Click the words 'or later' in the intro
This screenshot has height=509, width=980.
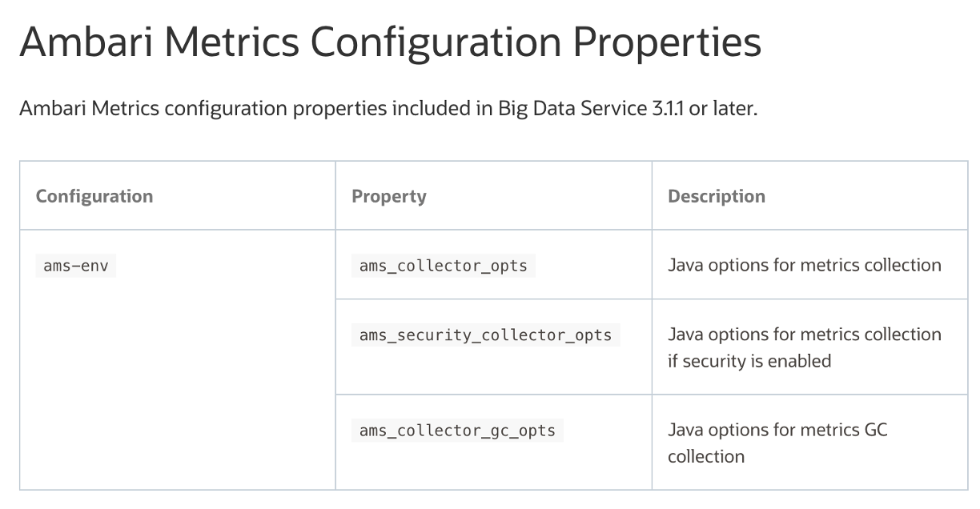click(723, 108)
